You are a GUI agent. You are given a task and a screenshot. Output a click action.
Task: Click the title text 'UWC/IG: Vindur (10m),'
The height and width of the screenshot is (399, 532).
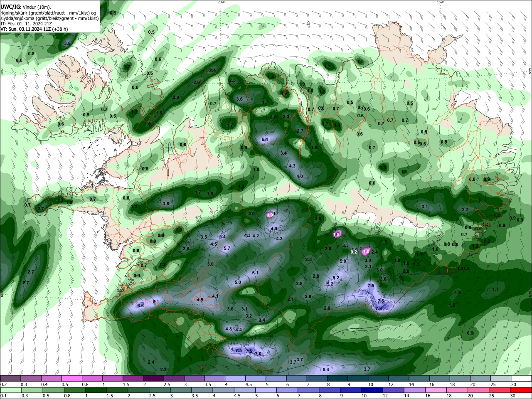(x=25, y=7)
